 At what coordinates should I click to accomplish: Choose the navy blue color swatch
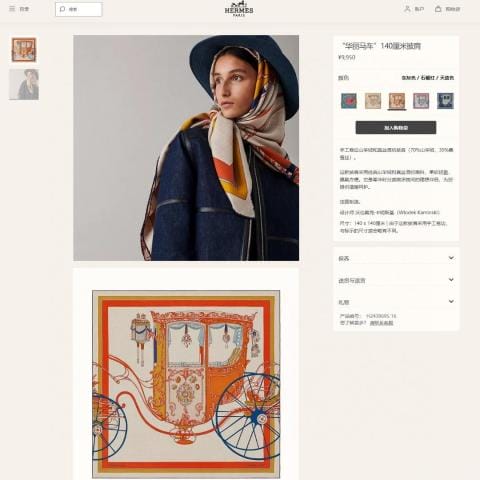pyautogui.click(x=445, y=101)
